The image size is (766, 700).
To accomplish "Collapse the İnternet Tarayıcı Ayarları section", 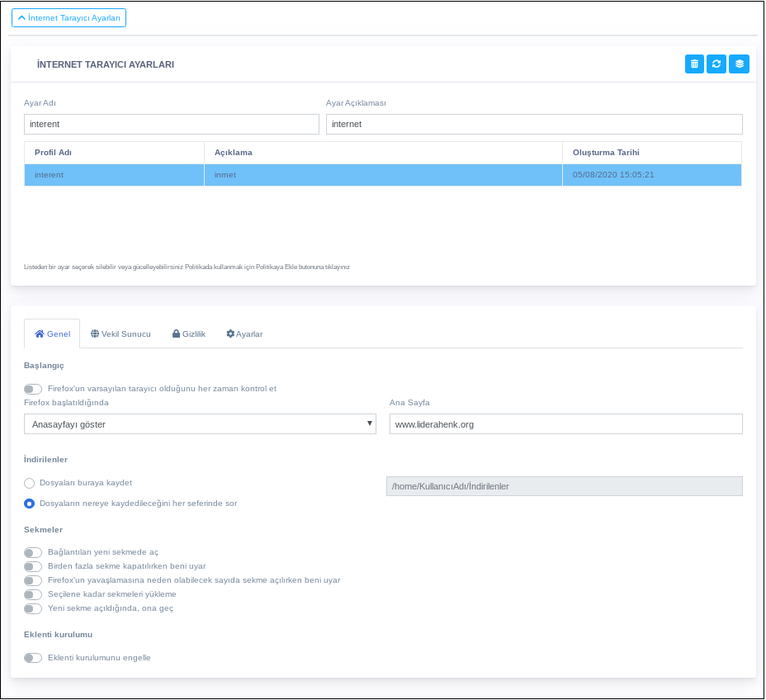I will tap(69, 17).
